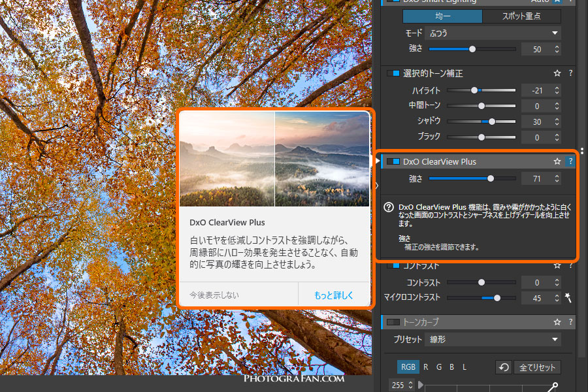Image resolution: width=588 pixels, height=392 pixels.
Task: Favorite DxO ClearView Plus with star icon
Action: 557,161
